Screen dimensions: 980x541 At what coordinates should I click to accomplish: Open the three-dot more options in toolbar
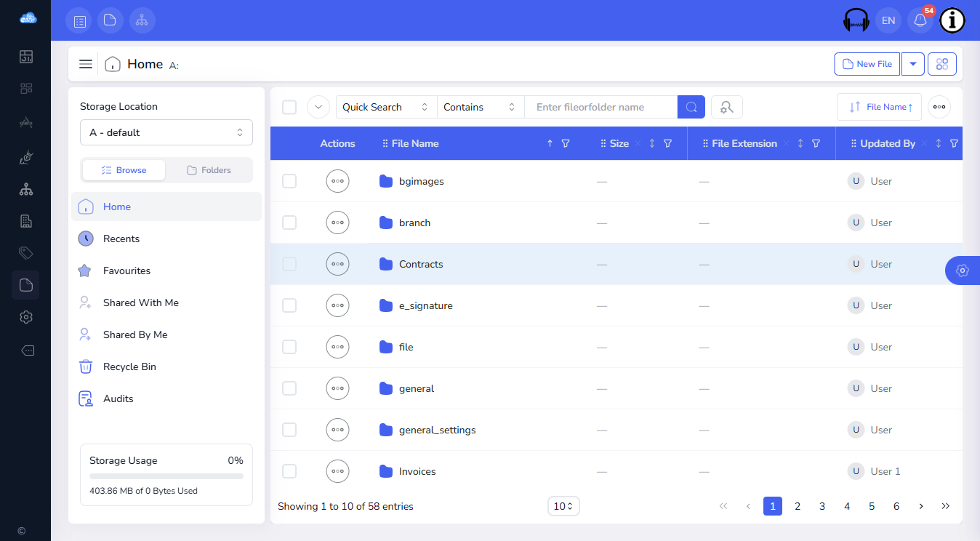point(939,107)
